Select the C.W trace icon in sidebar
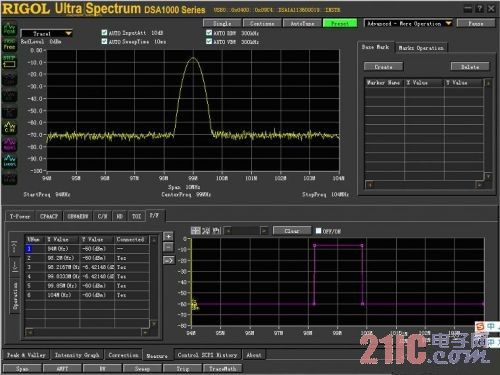 (x=9, y=127)
